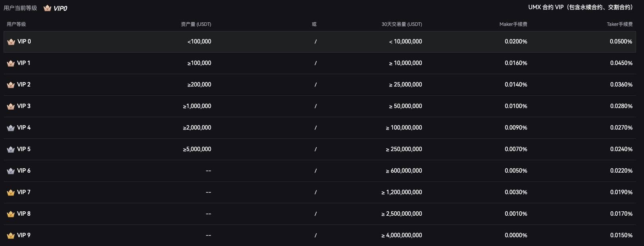Select the VIP 5 level label
This screenshot has height=246, width=644.
coord(24,149)
